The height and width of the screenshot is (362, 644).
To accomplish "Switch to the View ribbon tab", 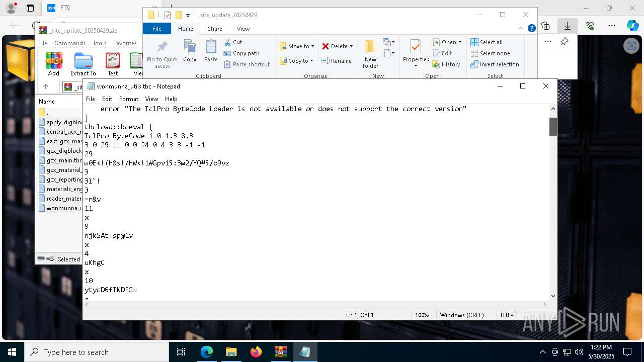I will (243, 29).
